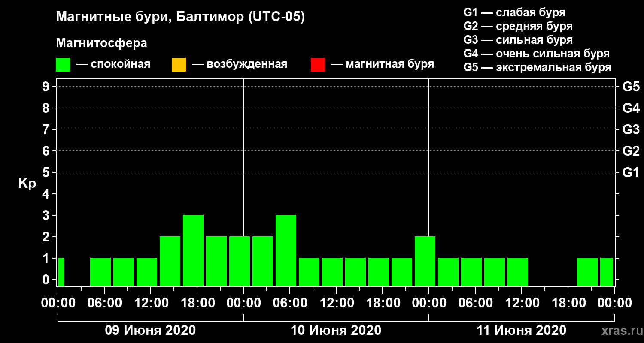644x343 pixels.
Task: Click the Kp 3 bar on 09 Июня
Action: [193, 250]
